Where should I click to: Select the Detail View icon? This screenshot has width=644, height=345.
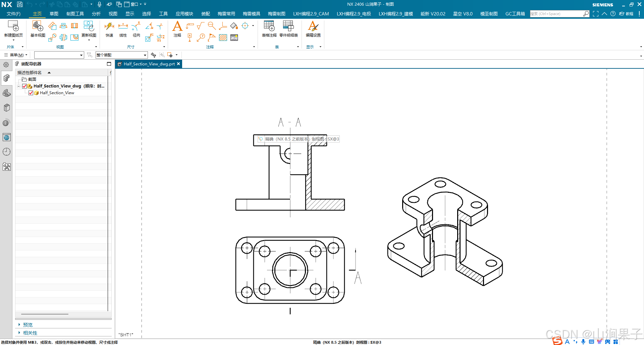[52, 38]
